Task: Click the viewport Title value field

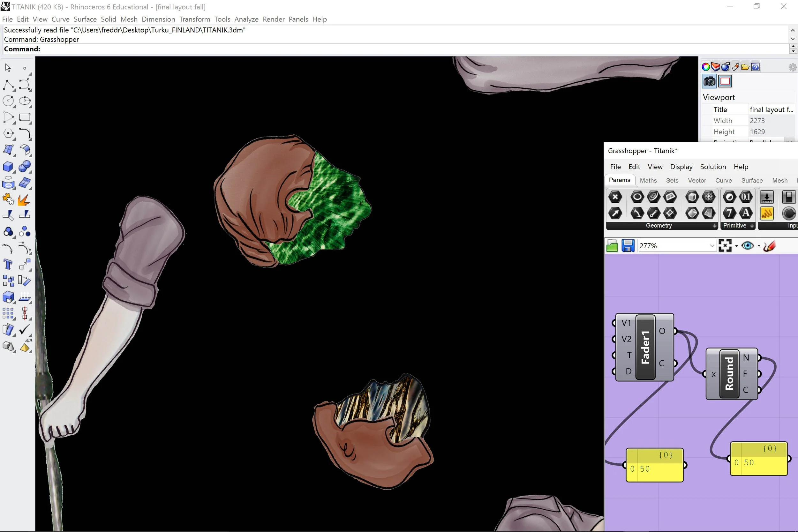Action: [771, 109]
